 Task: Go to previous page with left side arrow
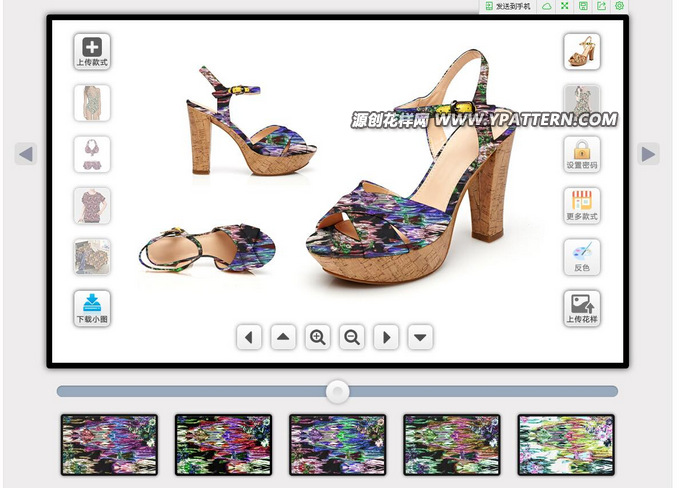[x=26, y=154]
